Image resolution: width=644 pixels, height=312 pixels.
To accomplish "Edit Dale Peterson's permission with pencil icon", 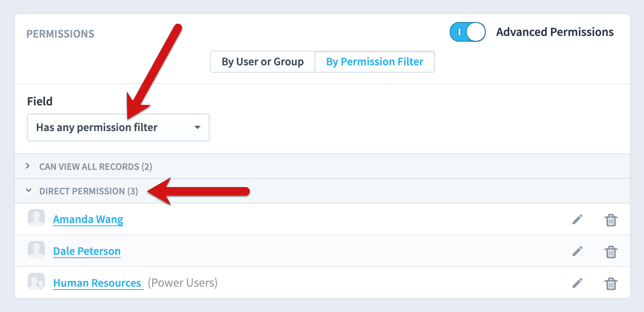I will (x=577, y=251).
